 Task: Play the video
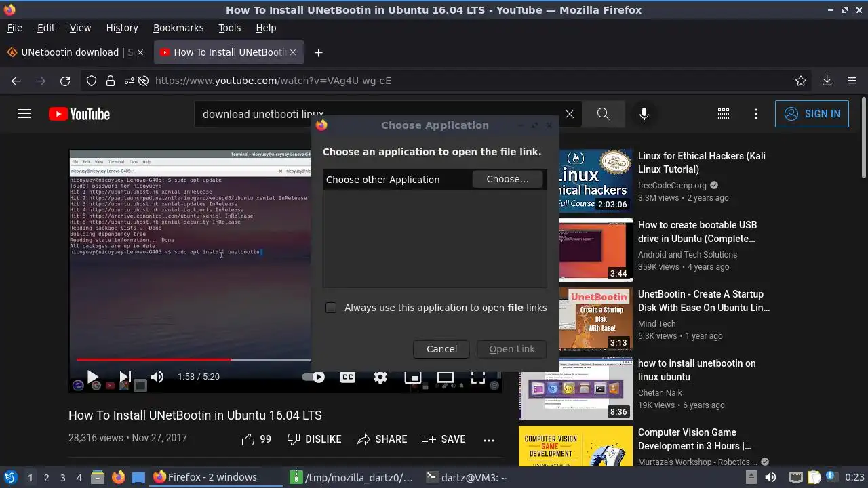point(93,377)
